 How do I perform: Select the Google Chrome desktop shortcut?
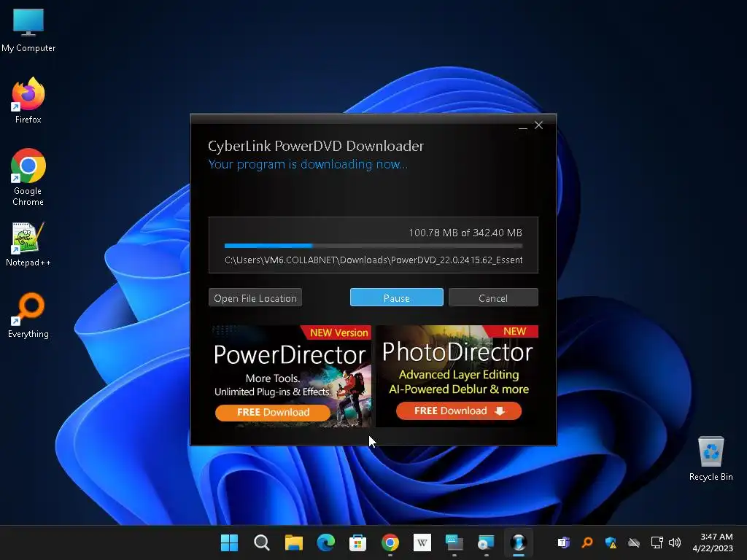point(28,177)
